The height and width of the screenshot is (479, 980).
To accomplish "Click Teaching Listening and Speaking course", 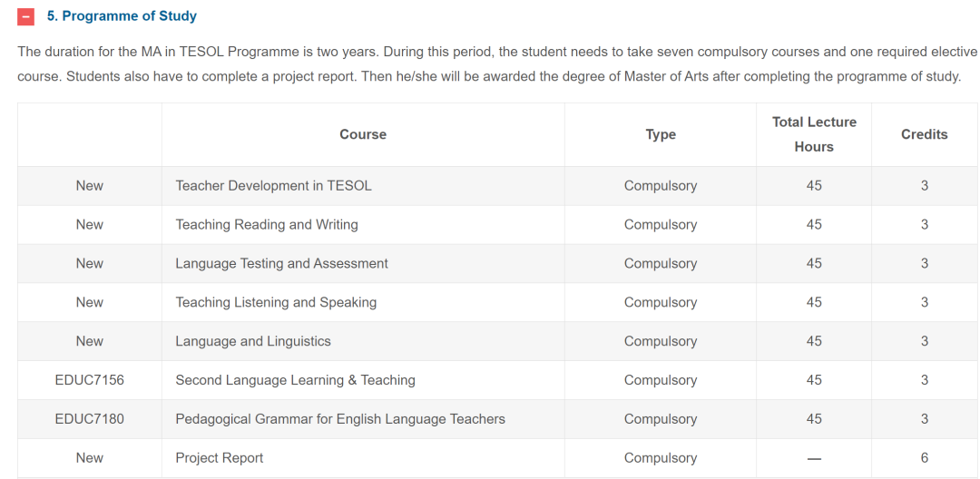I will click(276, 302).
